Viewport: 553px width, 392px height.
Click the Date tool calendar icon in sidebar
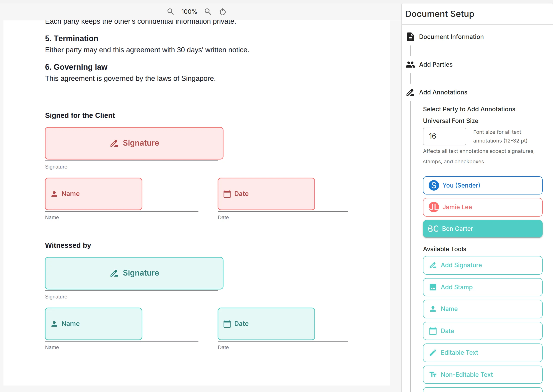coord(433,331)
